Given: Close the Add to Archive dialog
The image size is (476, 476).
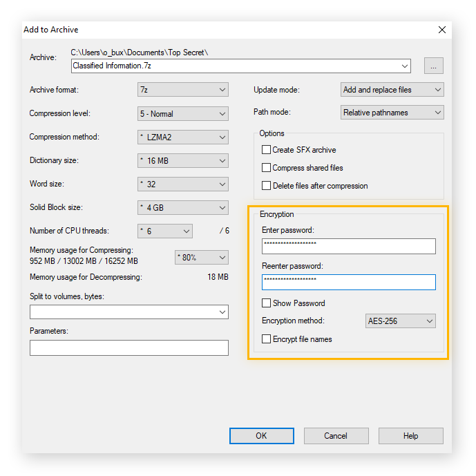Looking at the screenshot, I should tap(442, 30).
